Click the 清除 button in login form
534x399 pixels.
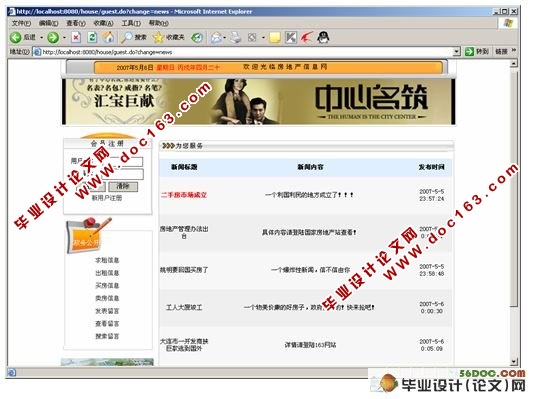click(x=123, y=186)
